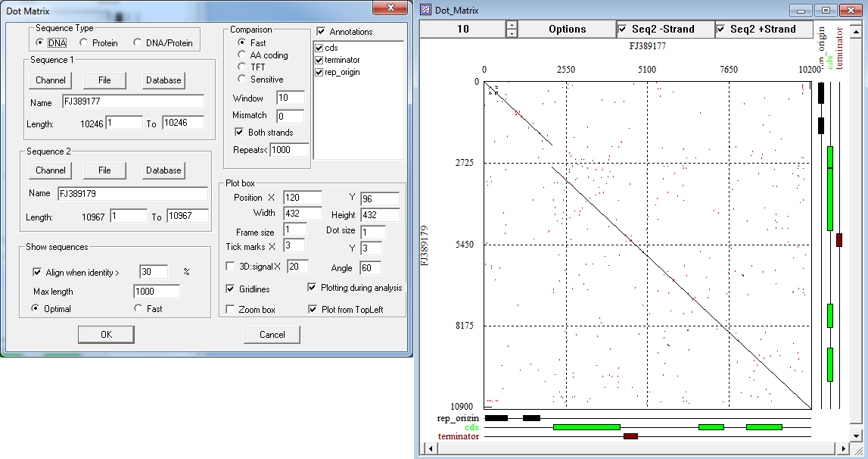Click the Sequence 1 Database button
This screenshot has height=459, width=868.
[x=164, y=80]
